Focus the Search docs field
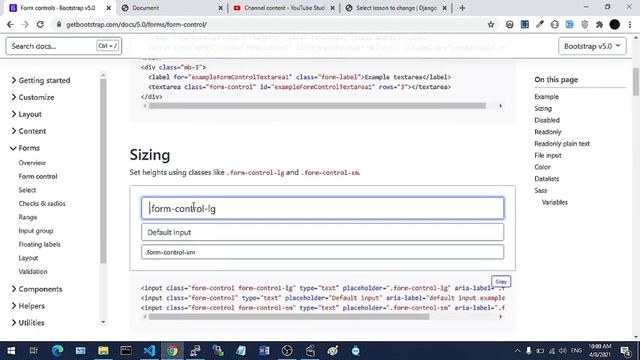This screenshot has height=360, width=640. [63, 46]
